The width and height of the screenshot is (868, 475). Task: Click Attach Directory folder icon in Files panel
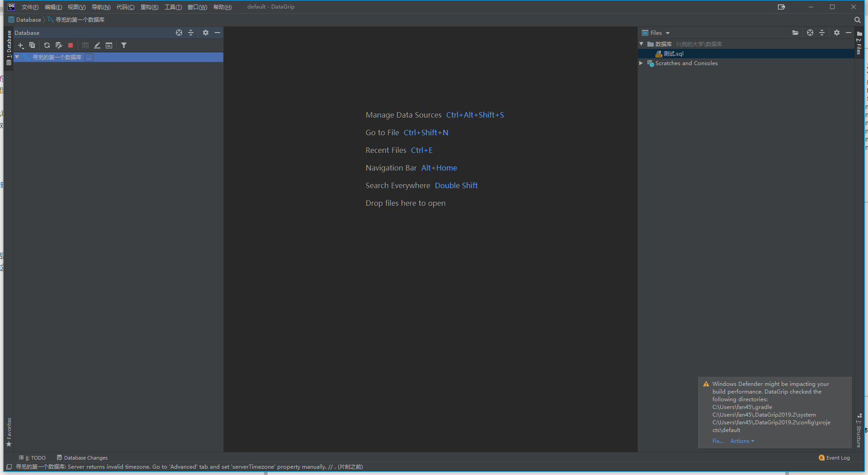795,33
